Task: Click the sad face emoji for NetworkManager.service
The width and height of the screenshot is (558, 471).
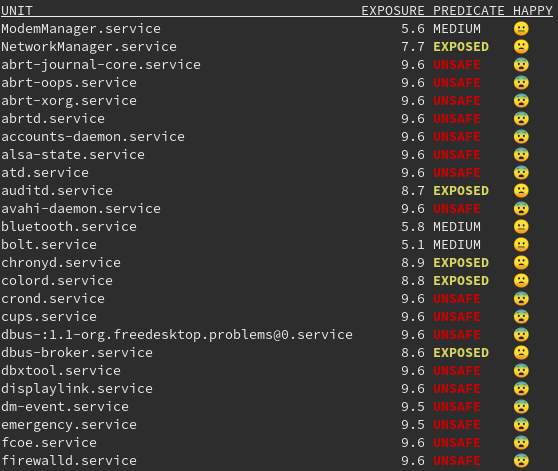Action: (x=521, y=47)
